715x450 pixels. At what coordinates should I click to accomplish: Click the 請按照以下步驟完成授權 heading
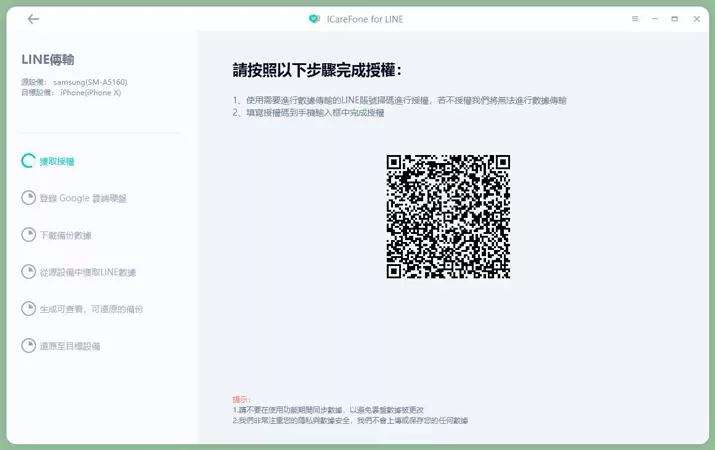pos(317,71)
